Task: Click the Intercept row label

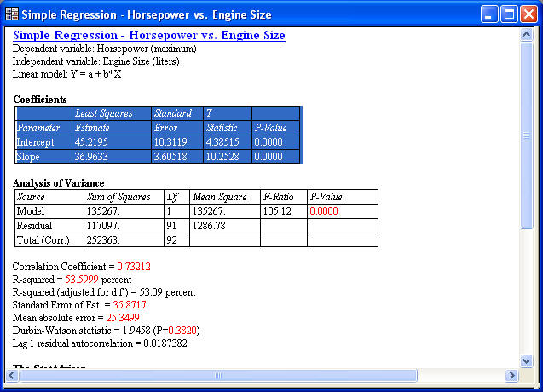Action: 35,142
